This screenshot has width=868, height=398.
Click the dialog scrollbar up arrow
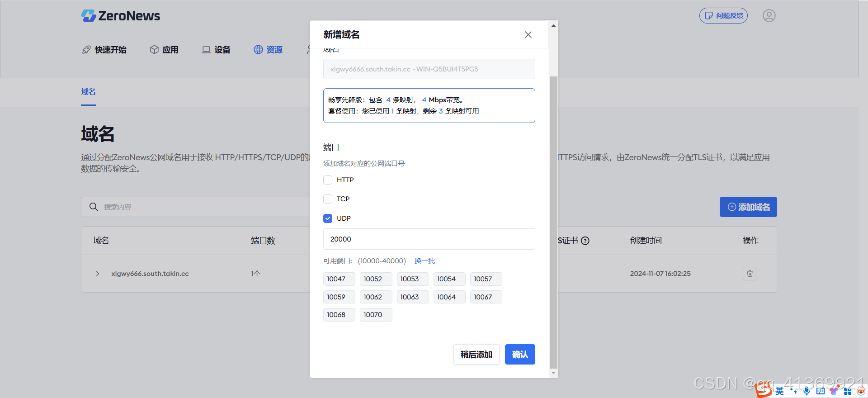[x=553, y=26]
